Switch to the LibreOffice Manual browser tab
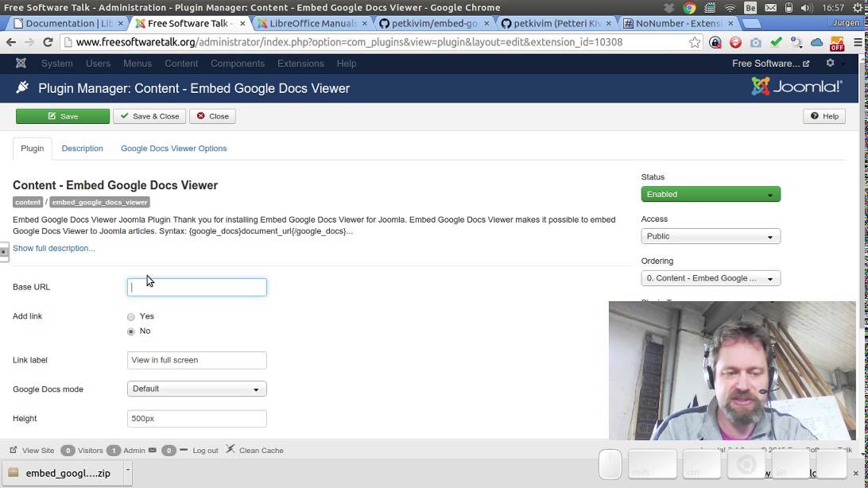The width and height of the screenshot is (868, 488). [x=312, y=23]
